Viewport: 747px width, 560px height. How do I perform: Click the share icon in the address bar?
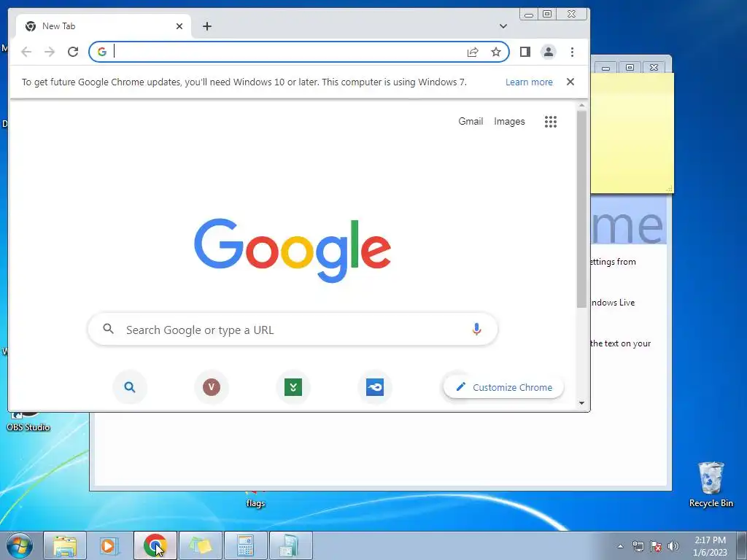[x=473, y=52]
